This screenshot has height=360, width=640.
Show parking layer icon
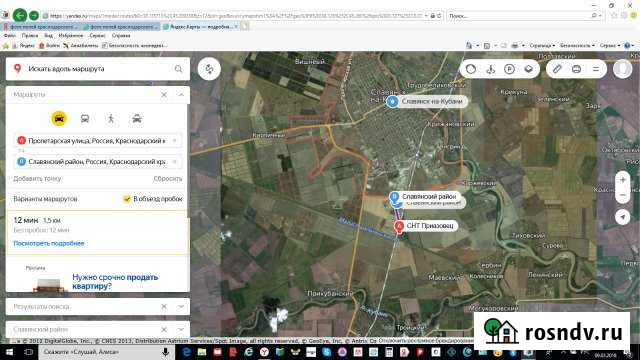click(x=509, y=69)
